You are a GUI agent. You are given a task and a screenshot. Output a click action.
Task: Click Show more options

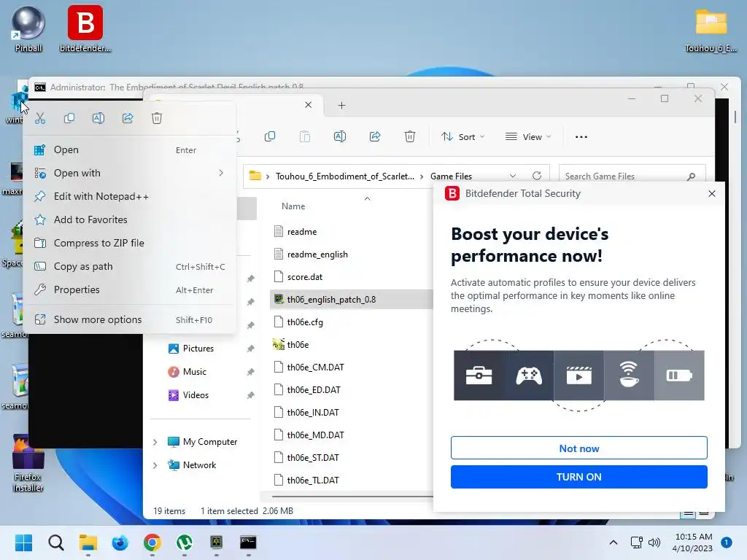pos(130,320)
